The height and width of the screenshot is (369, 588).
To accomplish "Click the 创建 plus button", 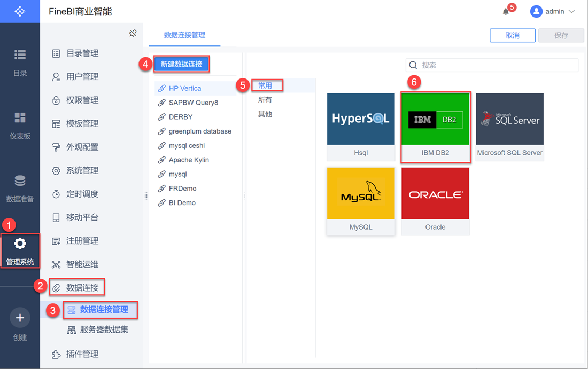I will coord(20,318).
